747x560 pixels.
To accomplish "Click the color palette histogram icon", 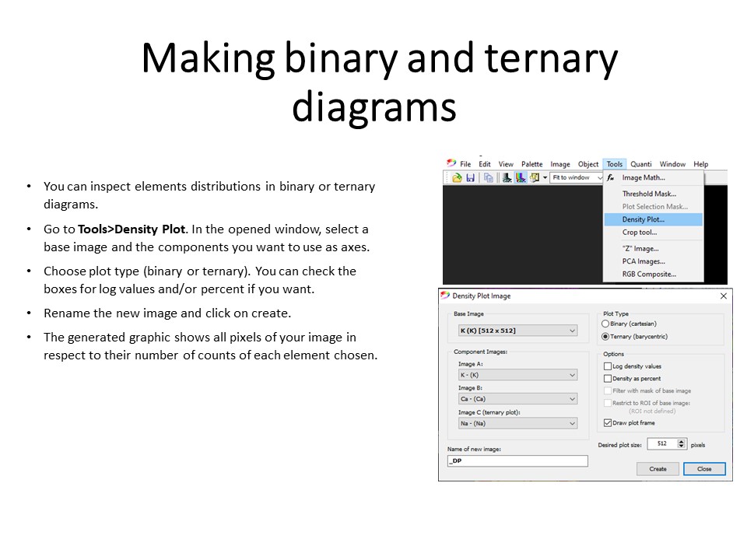I will tap(521, 178).
